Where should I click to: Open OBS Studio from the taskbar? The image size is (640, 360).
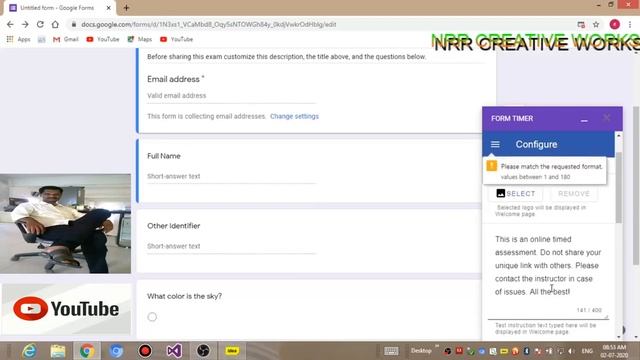(203, 351)
